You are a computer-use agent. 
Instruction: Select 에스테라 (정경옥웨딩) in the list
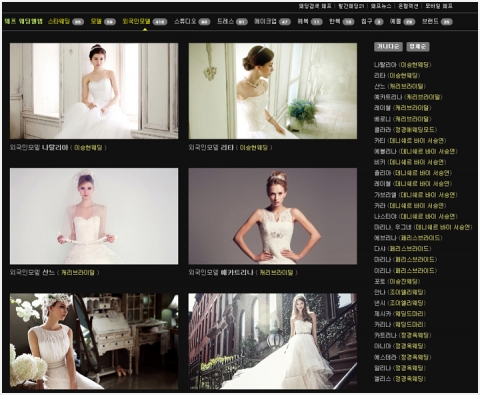[403, 357]
